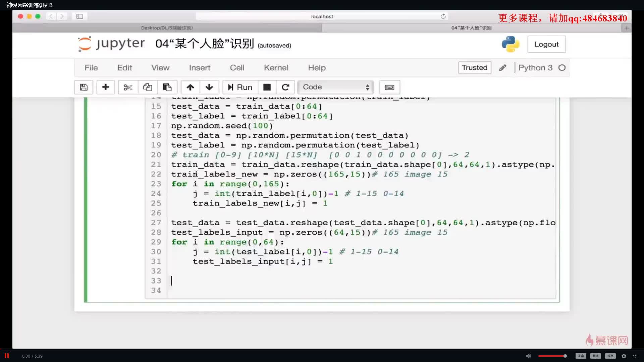Click 'test_labels_input[i,j] = 1' line
The width and height of the screenshot is (644, 362).
pyautogui.click(x=263, y=261)
